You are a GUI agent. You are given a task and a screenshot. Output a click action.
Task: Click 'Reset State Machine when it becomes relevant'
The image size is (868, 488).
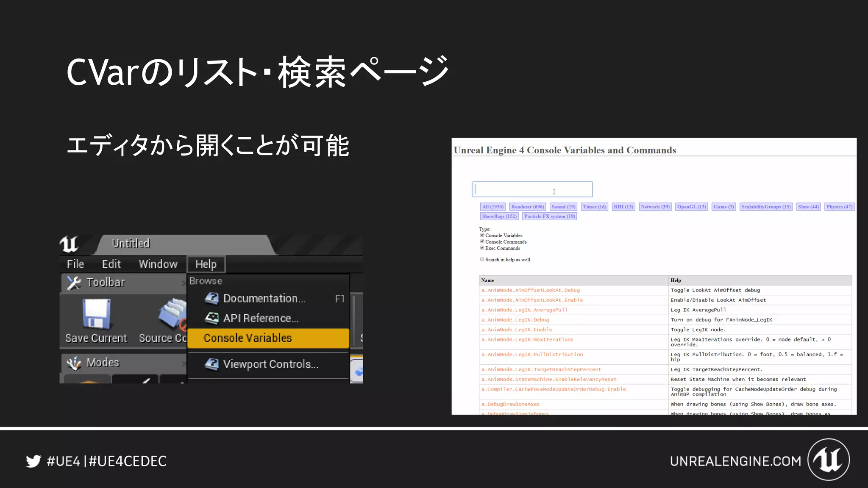(738, 379)
